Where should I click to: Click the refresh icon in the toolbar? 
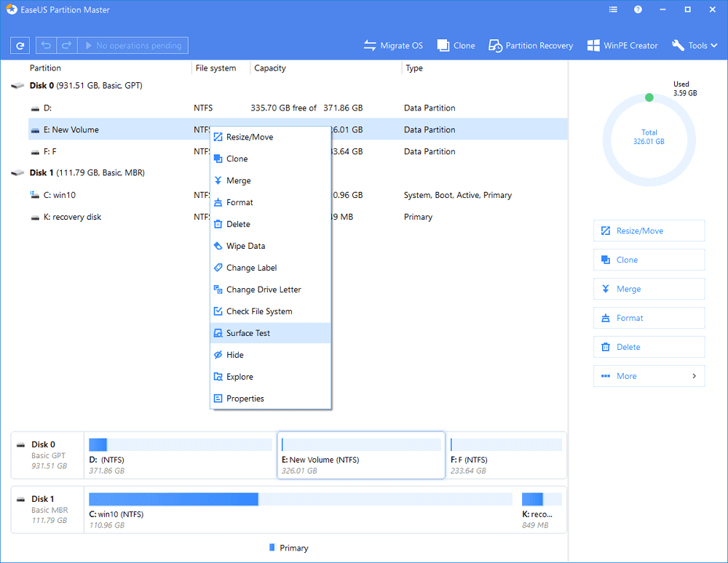[x=20, y=45]
